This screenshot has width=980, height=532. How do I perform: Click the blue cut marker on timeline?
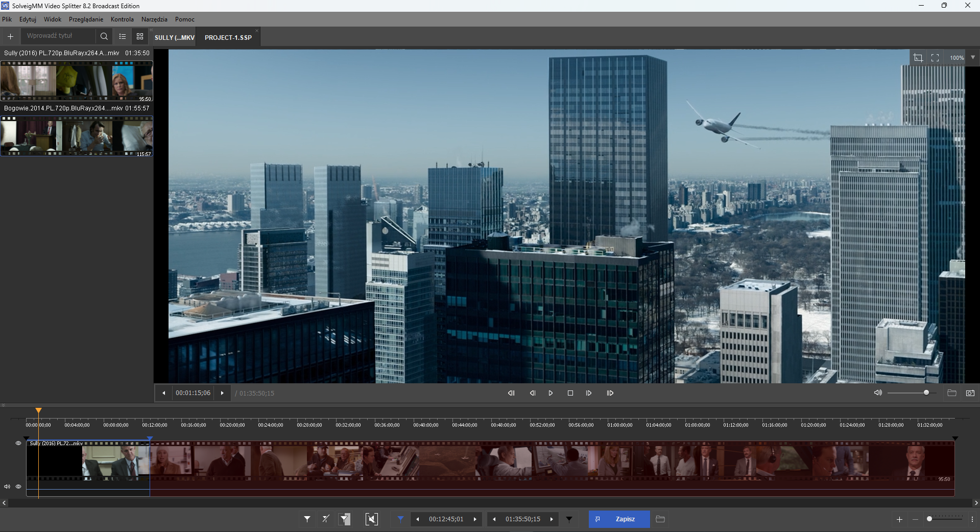coord(150,438)
